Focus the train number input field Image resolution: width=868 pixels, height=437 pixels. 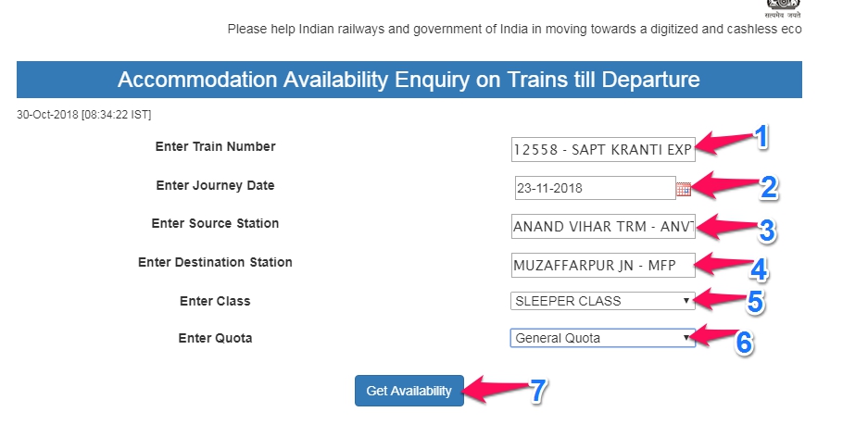point(602,148)
